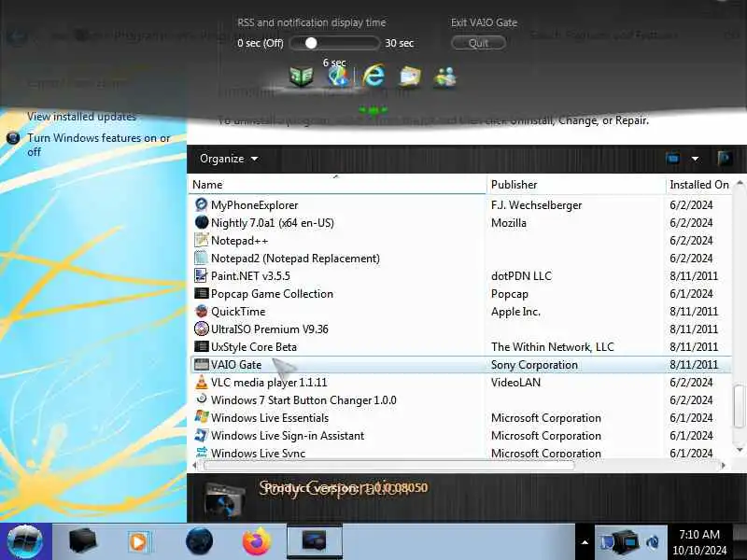Quit VAIO Gate with the Quit button
The height and width of the screenshot is (560, 747).
(x=478, y=43)
